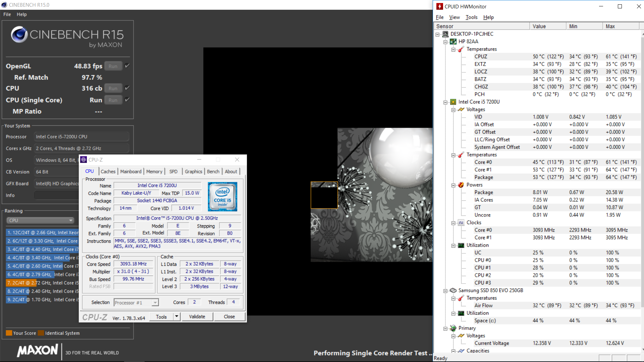Click the DESKTOP-1PCJHEC computer icon
This screenshot has height=362, width=644.
coord(445,34)
